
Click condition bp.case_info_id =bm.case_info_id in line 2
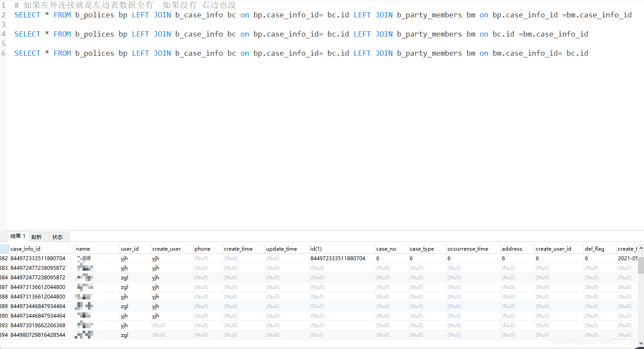pos(562,15)
